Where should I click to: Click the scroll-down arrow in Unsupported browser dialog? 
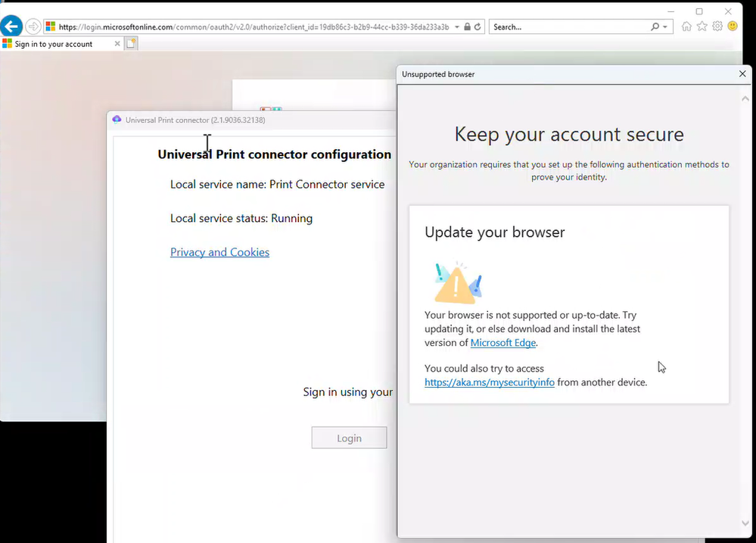pyautogui.click(x=745, y=523)
